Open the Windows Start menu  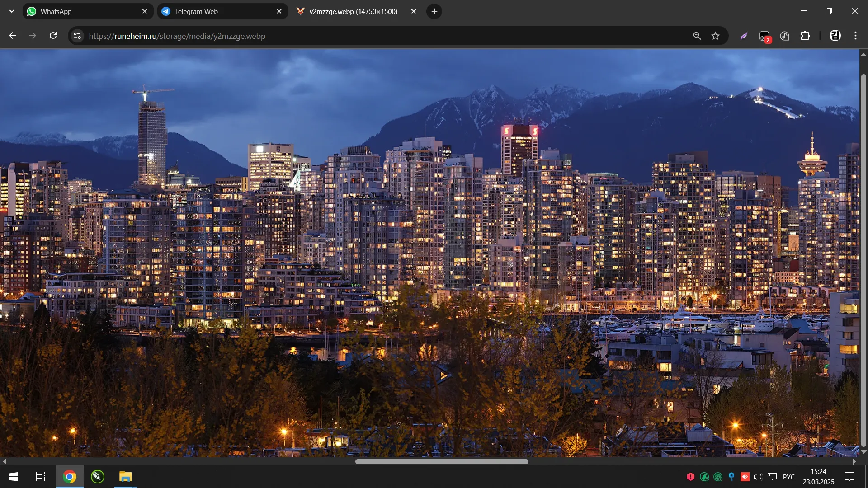coord(14,477)
